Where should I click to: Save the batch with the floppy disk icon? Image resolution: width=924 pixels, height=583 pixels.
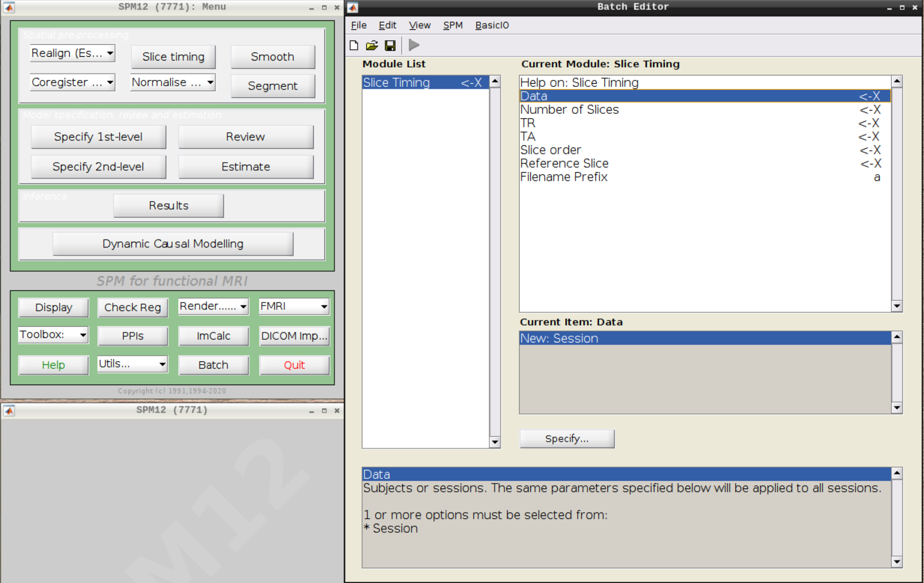pyautogui.click(x=390, y=45)
